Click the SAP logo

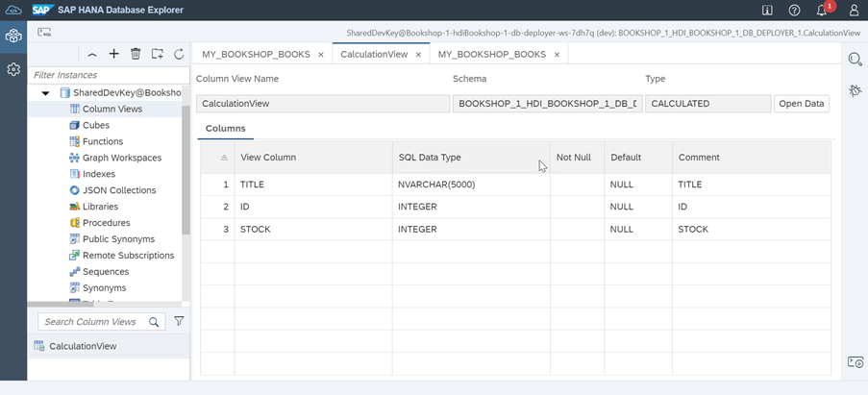click(42, 10)
